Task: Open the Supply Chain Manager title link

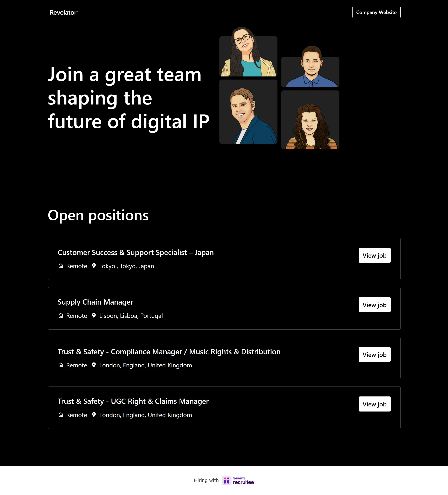Action: point(95,302)
